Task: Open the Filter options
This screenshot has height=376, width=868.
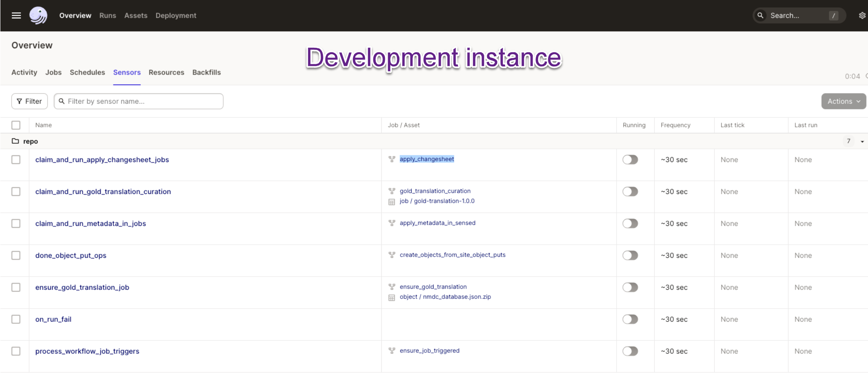Action: coord(29,101)
